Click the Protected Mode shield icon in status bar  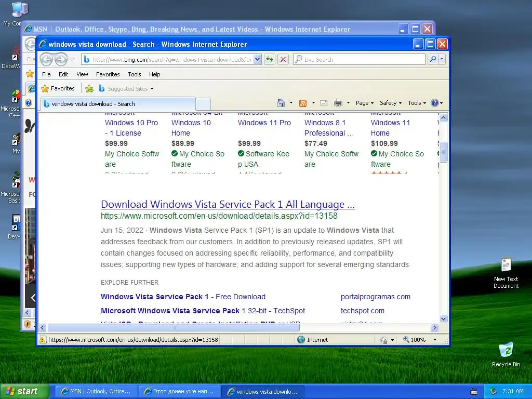[x=383, y=340]
